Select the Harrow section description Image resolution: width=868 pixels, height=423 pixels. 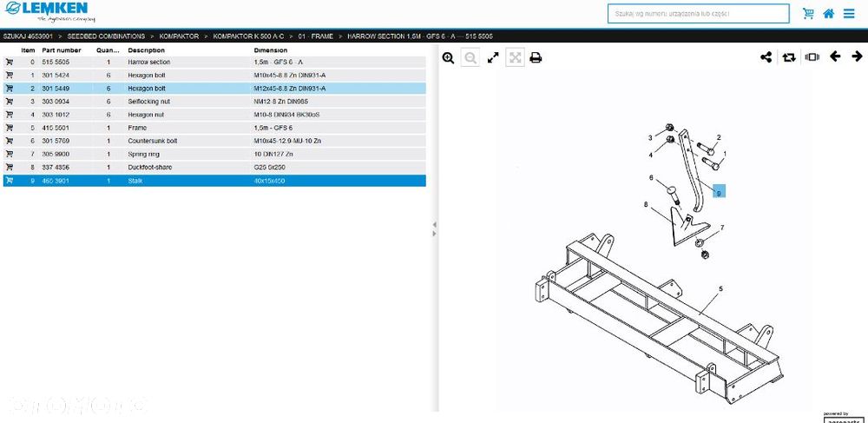pyautogui.click(x=149, y=62)
